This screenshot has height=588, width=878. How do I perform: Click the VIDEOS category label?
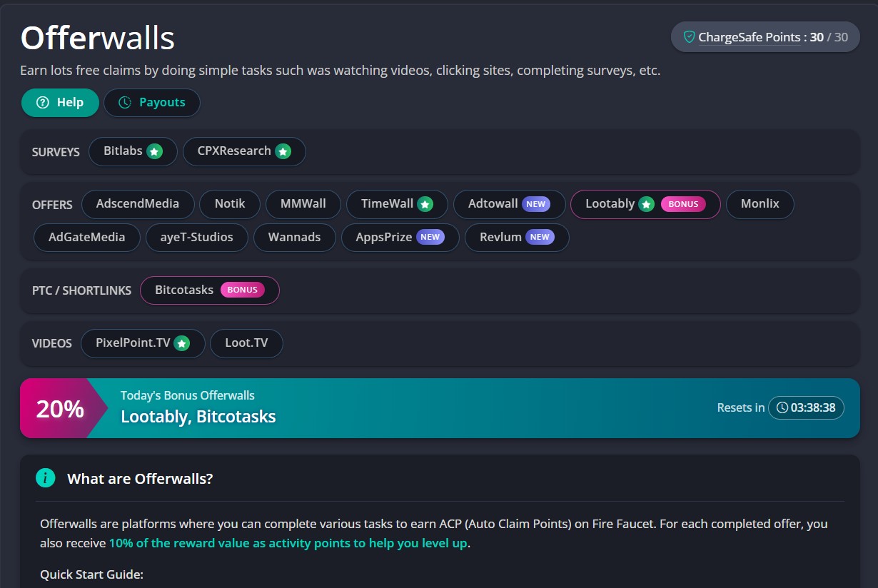[x=52, y=344]
